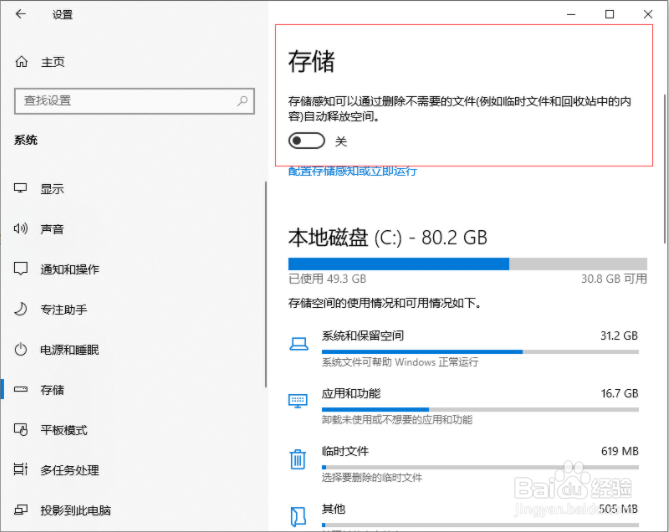Click the 30.8 GB 可用 text
Image resolution: width=670 pixels, height=532 pixels.
point(614,279)
